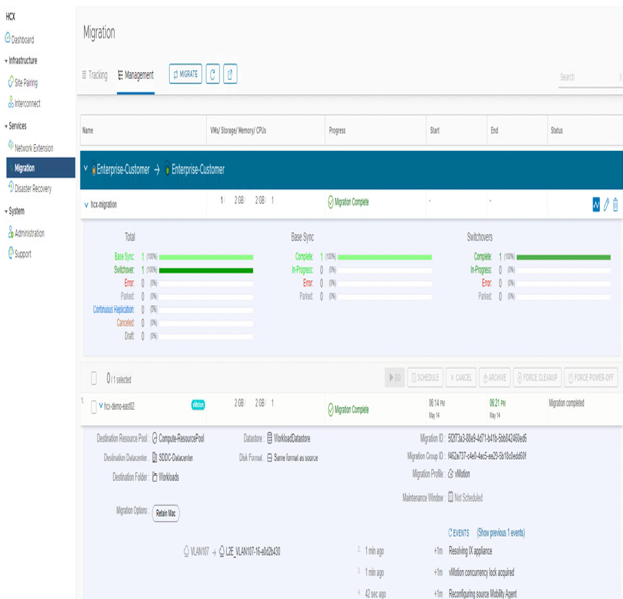Click the Switchovers Complete progress bar
The width and height of the screenshot is (623, 599).
563,257
